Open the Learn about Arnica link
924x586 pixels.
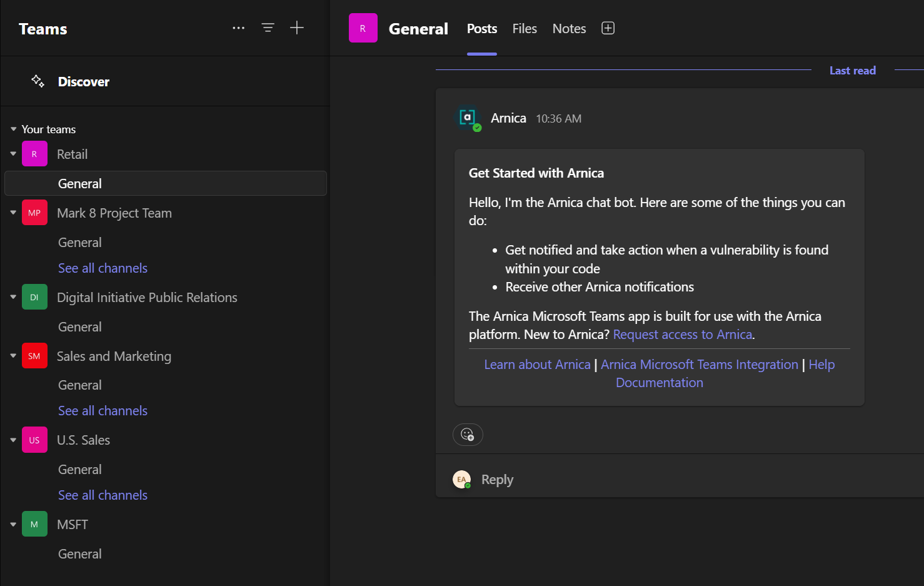(x=537, y=365)
